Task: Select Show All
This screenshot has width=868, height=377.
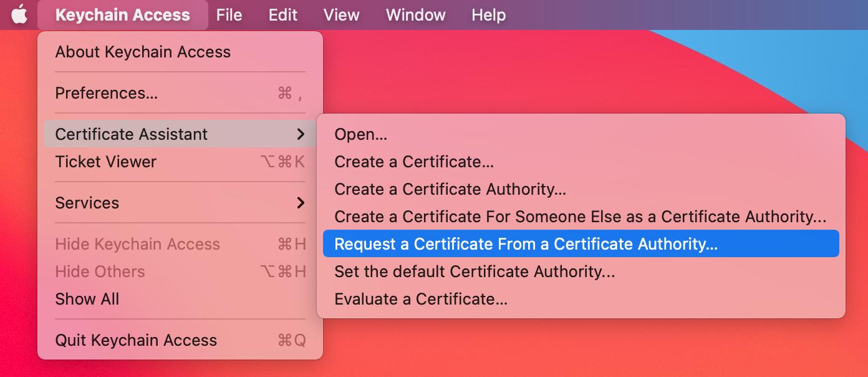Action: pyautogui.click(x=180, y=299)
